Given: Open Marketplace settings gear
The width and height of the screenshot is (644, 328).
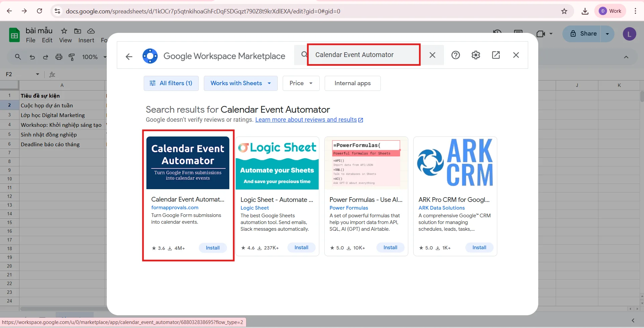Looking at the screenshot, I should [x=476, y=55].
